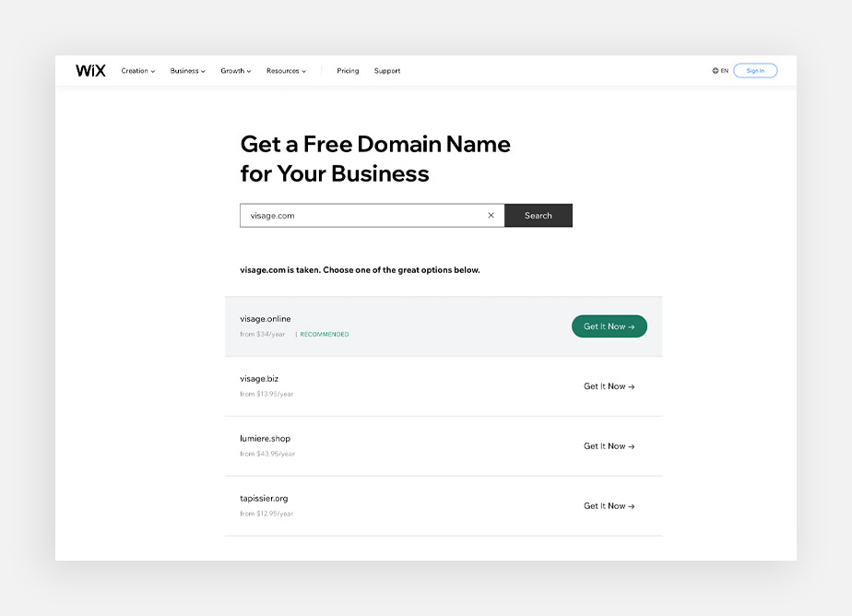Click the from $43.95/year price text

coord(267,454)
